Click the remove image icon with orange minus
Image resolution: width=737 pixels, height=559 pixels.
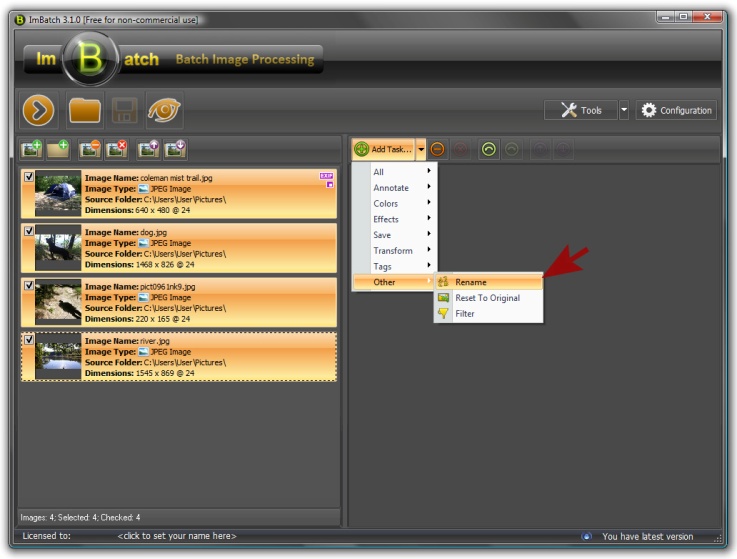click(x=91, y=149)
